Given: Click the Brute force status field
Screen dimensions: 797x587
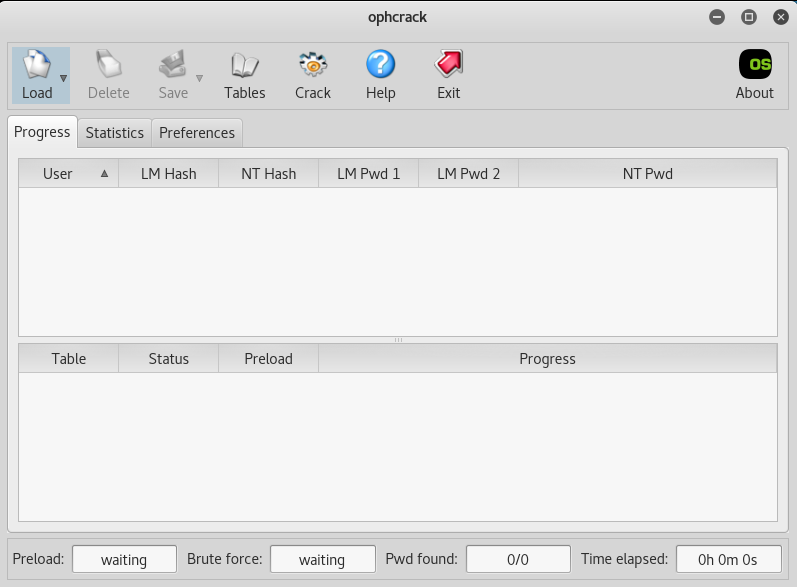Looking at the screenshot, I should (323, 559).
